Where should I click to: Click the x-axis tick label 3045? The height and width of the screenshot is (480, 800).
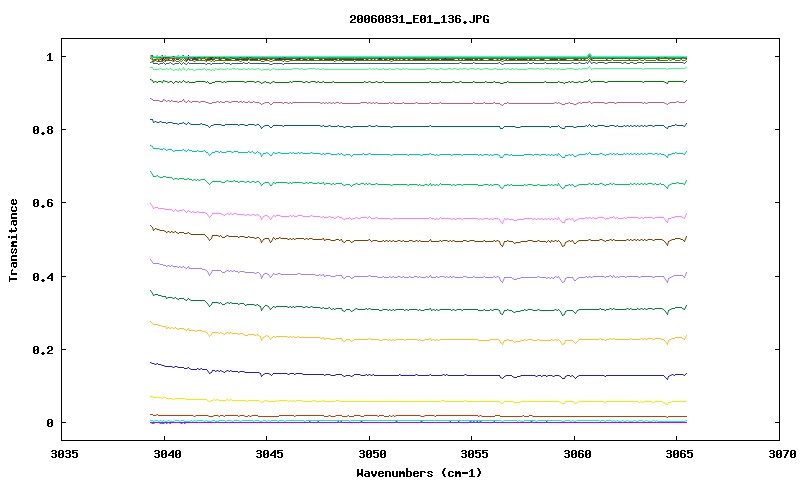point(269,453)
